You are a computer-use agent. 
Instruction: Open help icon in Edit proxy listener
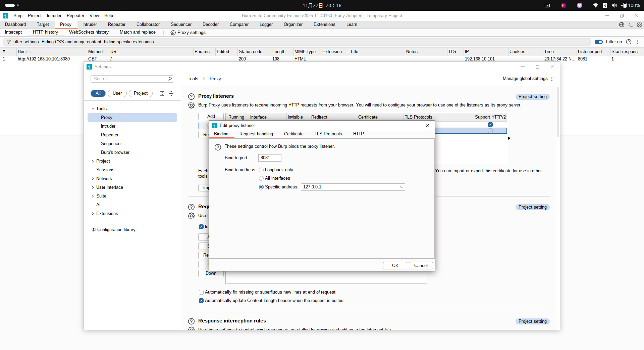218,147
